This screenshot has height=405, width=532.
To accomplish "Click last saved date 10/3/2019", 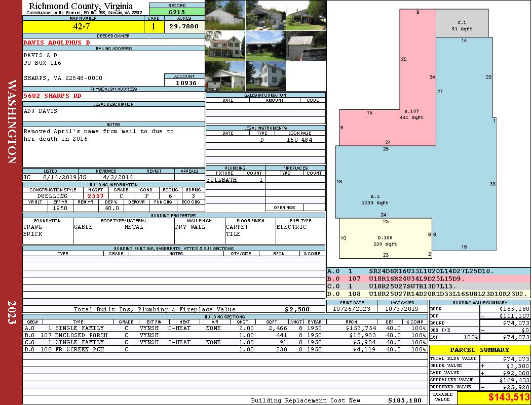I will (402, 309).
